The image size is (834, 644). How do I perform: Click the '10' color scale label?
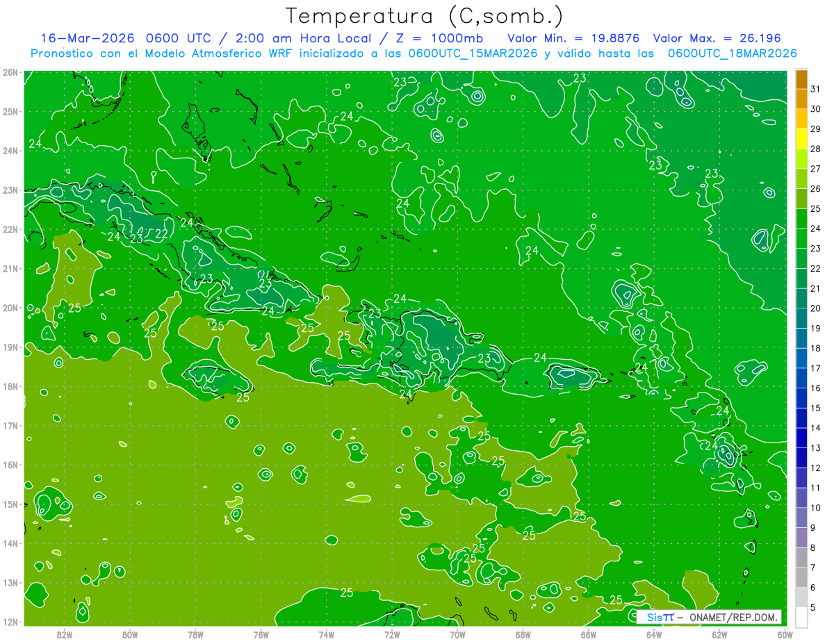click(x=815, y=508)
